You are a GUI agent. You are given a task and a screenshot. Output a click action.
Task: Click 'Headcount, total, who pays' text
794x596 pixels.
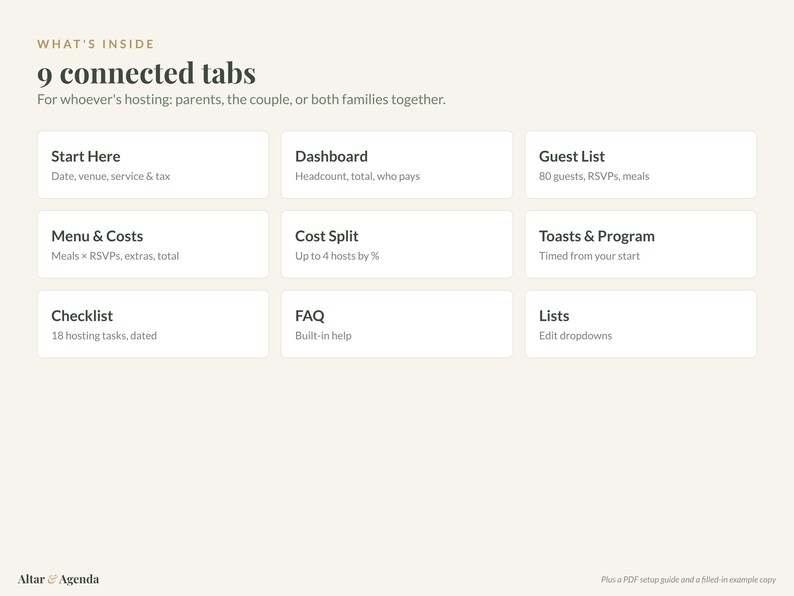[358, 176]
